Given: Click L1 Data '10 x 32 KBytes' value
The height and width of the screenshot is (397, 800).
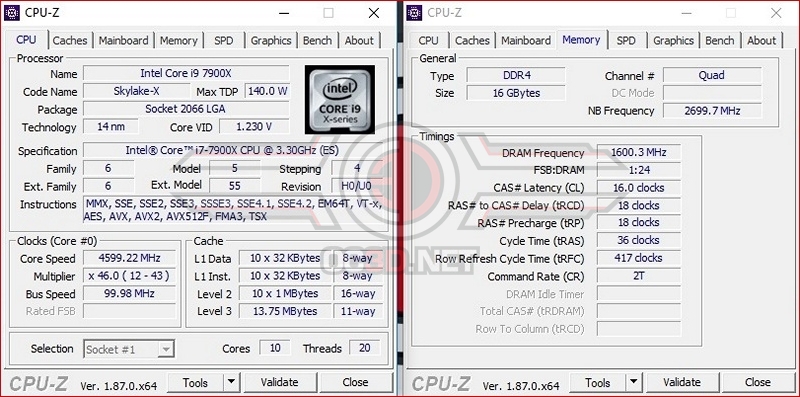Looking at the screenshot, I should point(285,258).
